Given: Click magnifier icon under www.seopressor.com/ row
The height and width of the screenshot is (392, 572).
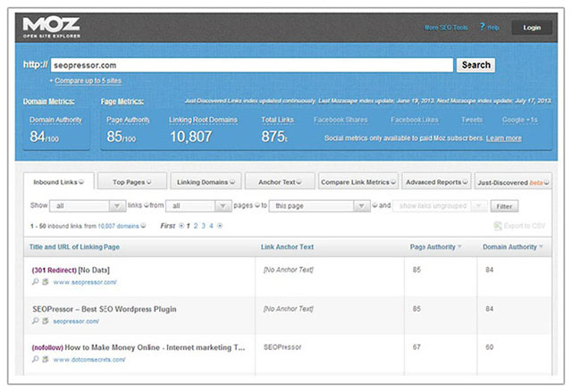Looking at the screenshot, I should [x=36, y=281].
